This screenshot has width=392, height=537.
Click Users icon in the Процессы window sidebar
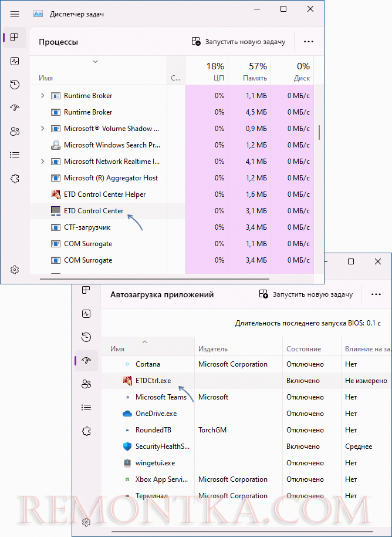(x=15, y=132)
